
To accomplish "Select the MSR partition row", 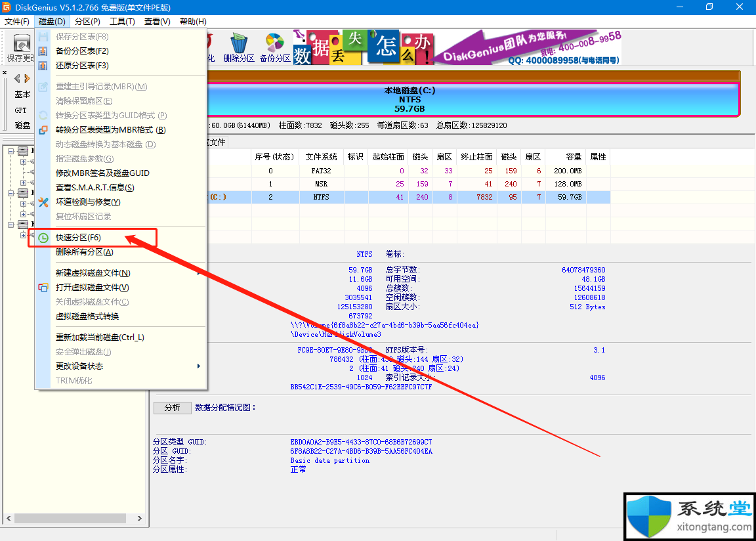I will [x=409, y=184].
